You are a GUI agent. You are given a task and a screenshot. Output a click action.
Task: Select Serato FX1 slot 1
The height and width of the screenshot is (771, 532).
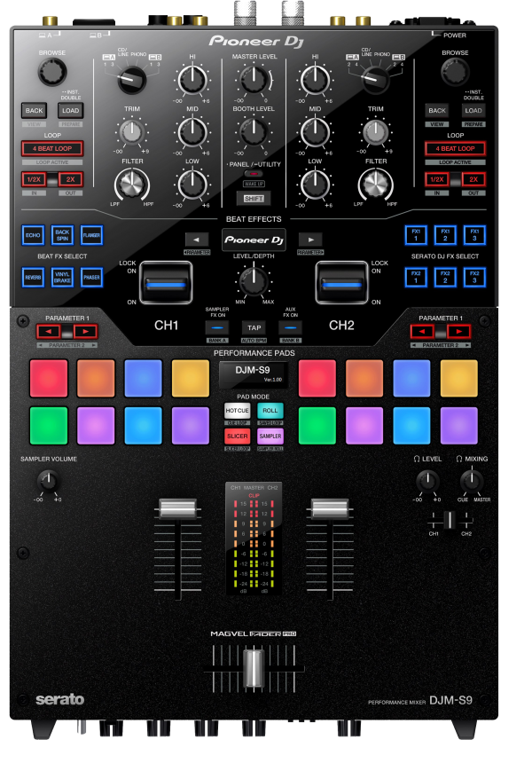point(416,235)
